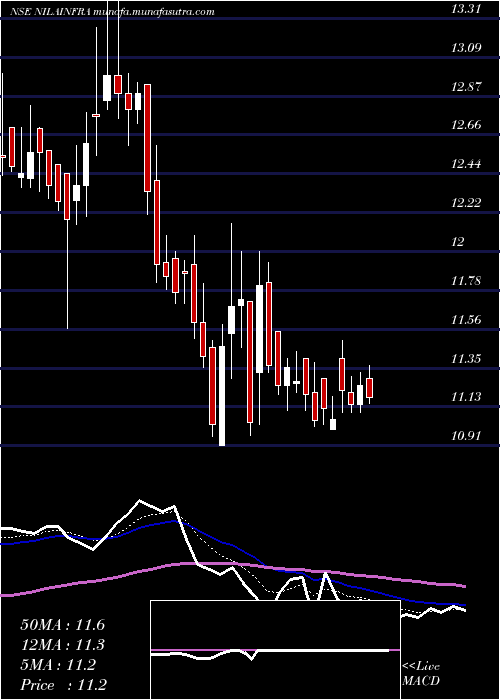Viewport: 500px width, 700px height.
Task: Click the NSE NILAINFRA munafasutra.com chart title
Action: (112, 12)
